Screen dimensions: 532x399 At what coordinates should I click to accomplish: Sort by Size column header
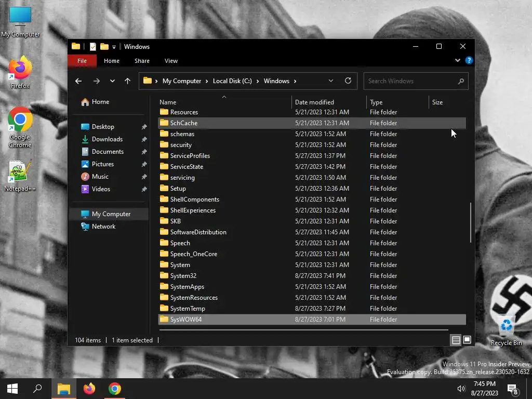[x=447, y=102]
